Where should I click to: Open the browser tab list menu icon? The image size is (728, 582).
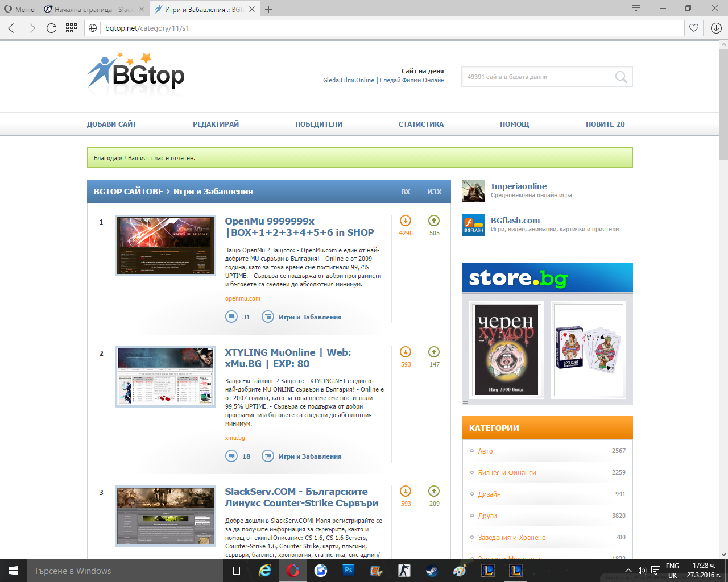point(636,9)
